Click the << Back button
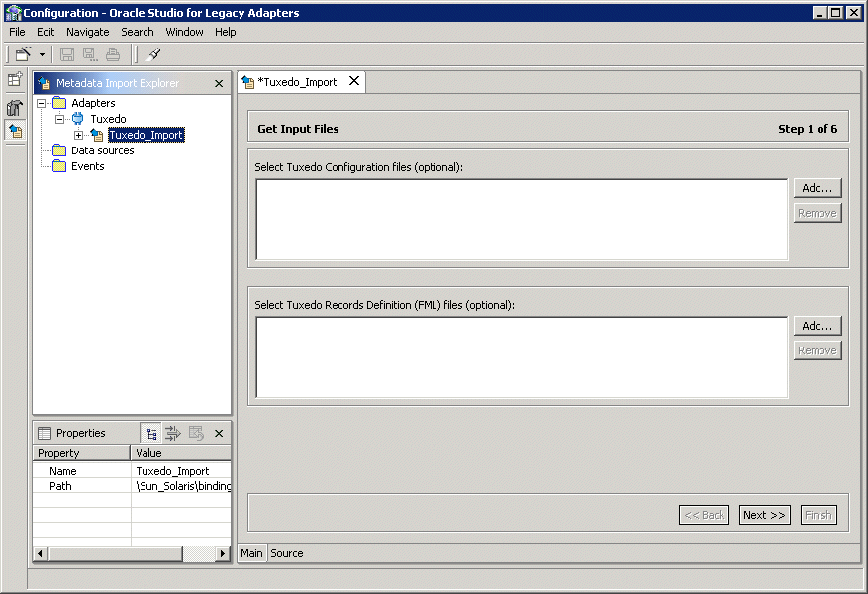Image resolution: width=868 pixels, height=594 pixels. click(x=704, y=515)
